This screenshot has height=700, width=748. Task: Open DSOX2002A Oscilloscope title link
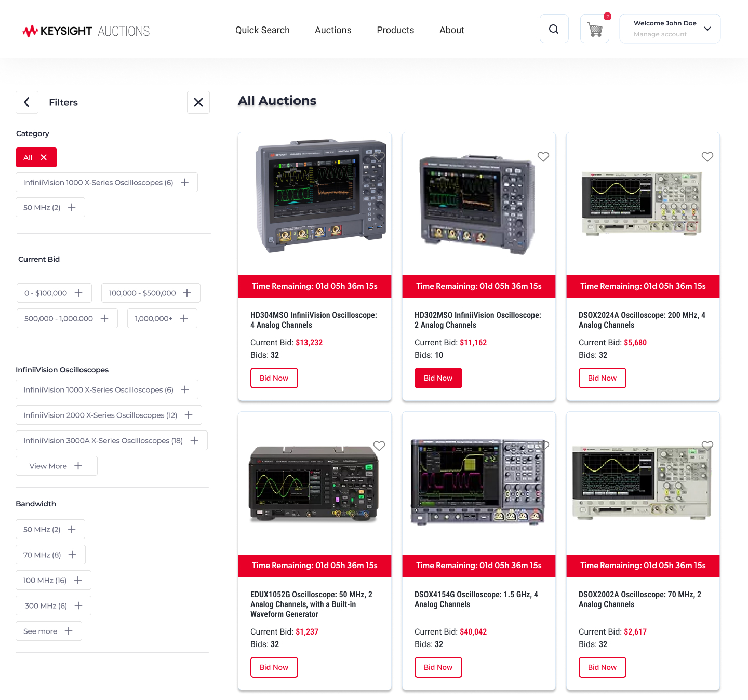pyautogui.click(x=640, y=599)
